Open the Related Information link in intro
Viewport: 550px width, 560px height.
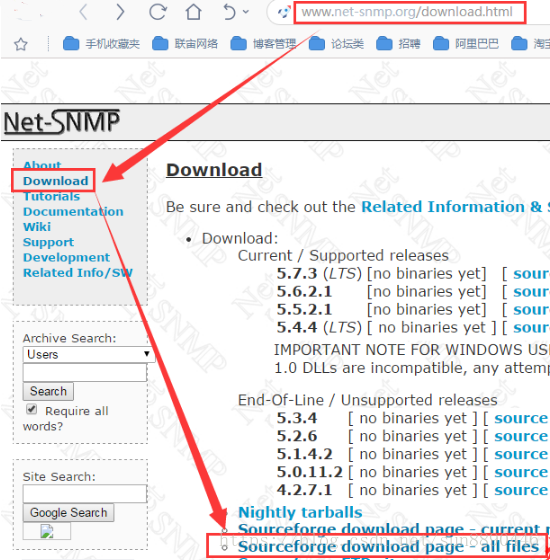pyautogui.click(x=456, y=207)
